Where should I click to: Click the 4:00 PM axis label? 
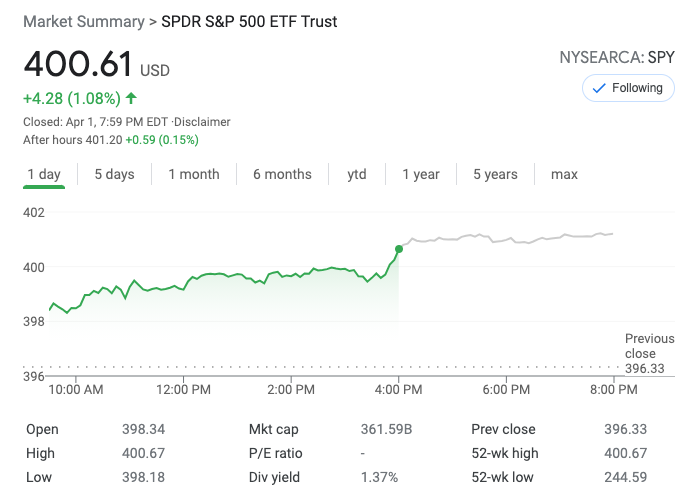coord(399,389)
